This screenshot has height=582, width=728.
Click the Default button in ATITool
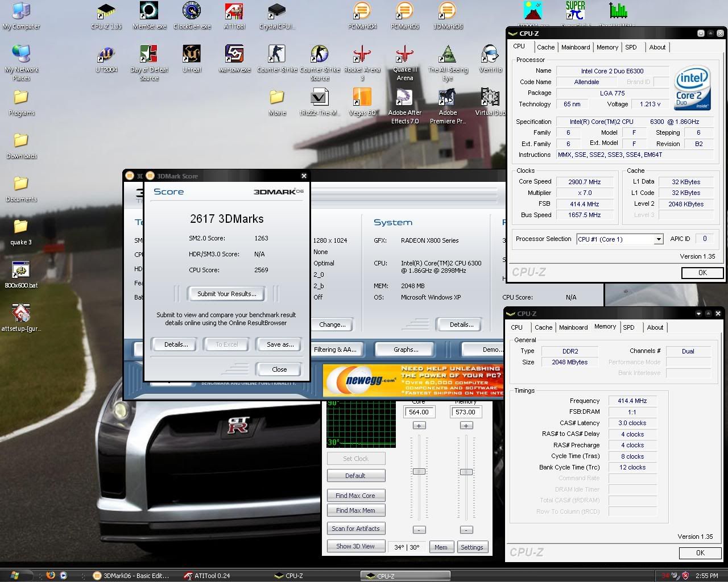pos(355,476)
